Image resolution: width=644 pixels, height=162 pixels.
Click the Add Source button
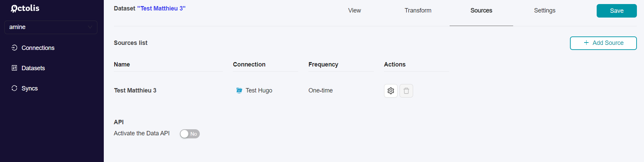(x=603, y=43)
